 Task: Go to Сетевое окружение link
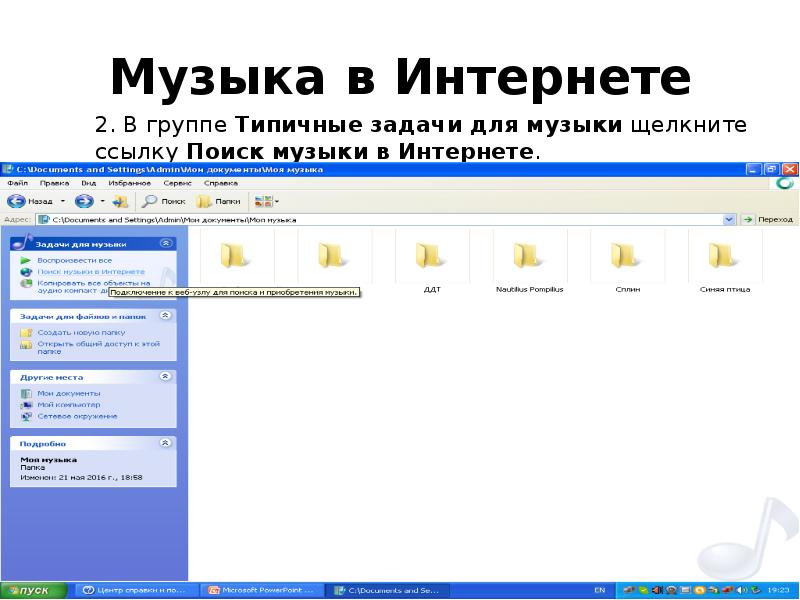(x=77, y=416)
